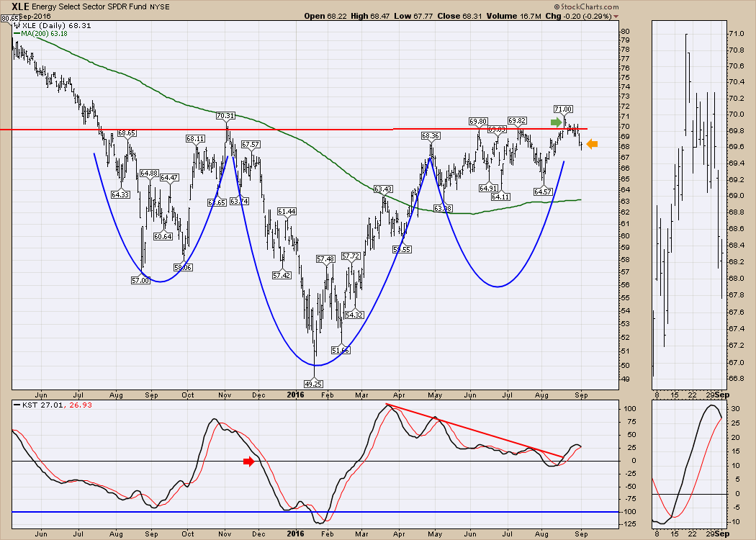Click the 2016 year marker on price axis

click(x=296, y=395)
